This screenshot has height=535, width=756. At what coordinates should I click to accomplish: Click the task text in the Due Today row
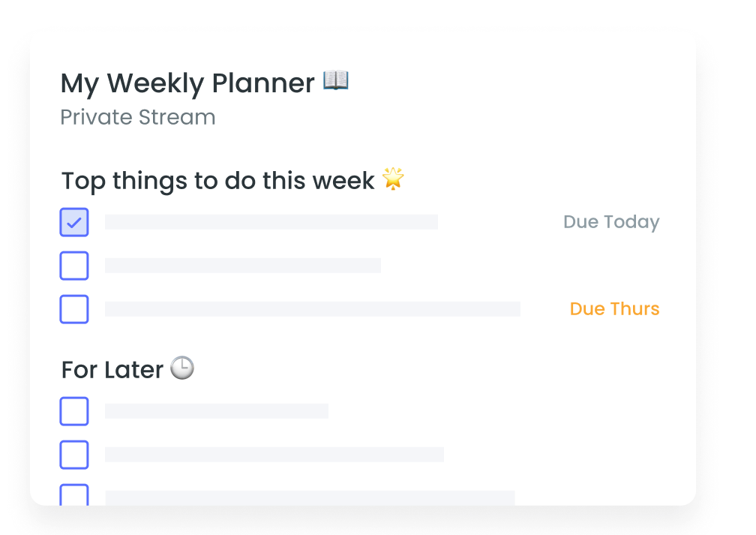pyautogui.click(x=271, y=222)
